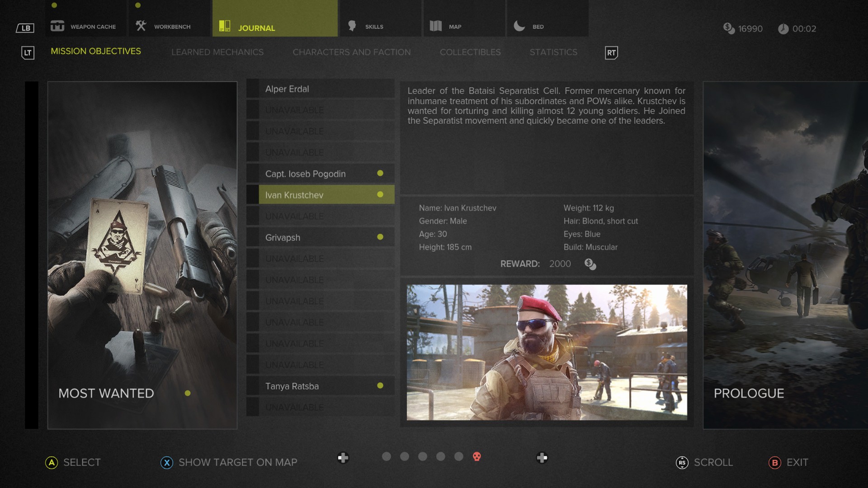
Task: Click yellow marker dot beside Grivapsh
Action: point(380,237)
